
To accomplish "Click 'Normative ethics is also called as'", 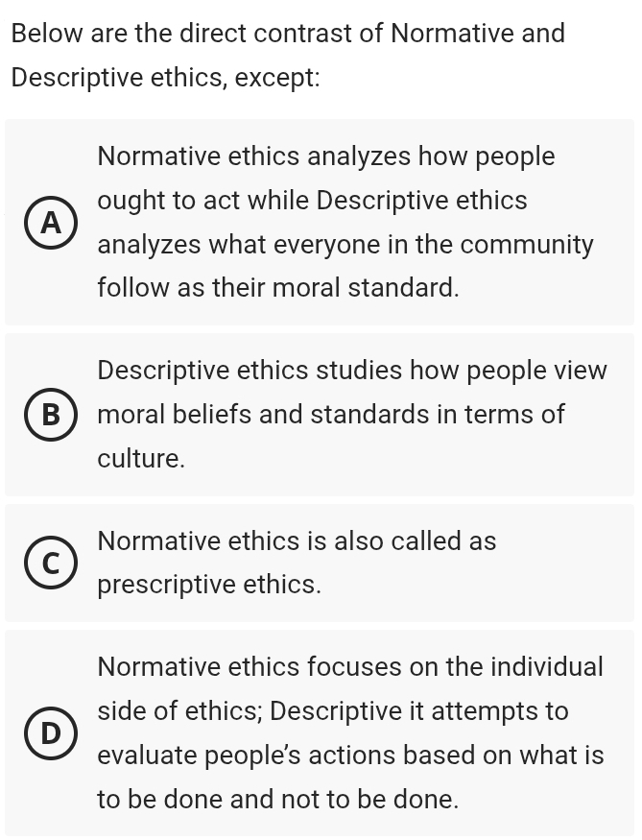I will click(297, 541).
